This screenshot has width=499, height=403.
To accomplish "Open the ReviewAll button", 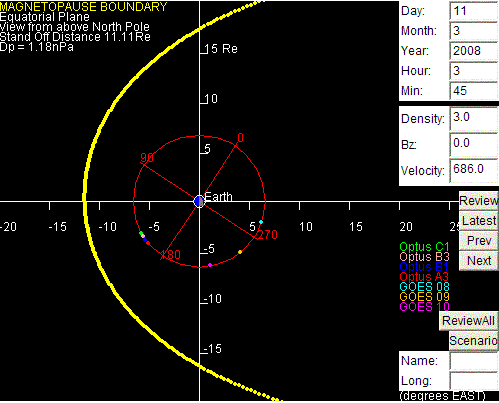I will pos(469,321).
